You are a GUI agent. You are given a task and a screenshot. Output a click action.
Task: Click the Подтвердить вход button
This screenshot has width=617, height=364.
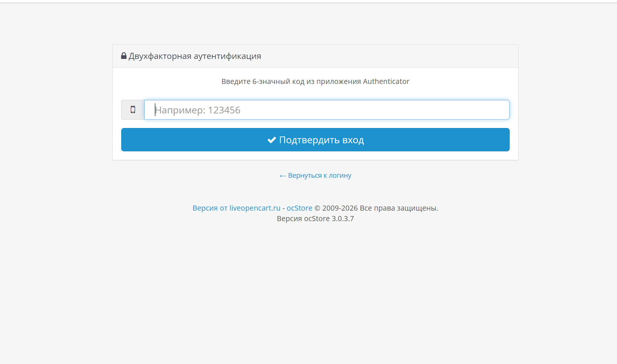(315, 140)
